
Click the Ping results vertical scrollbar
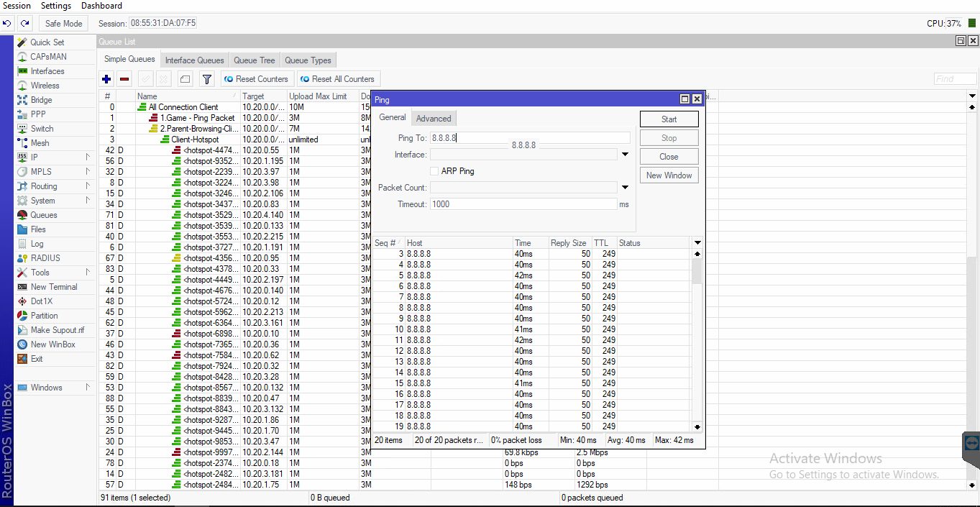point(697,339)
